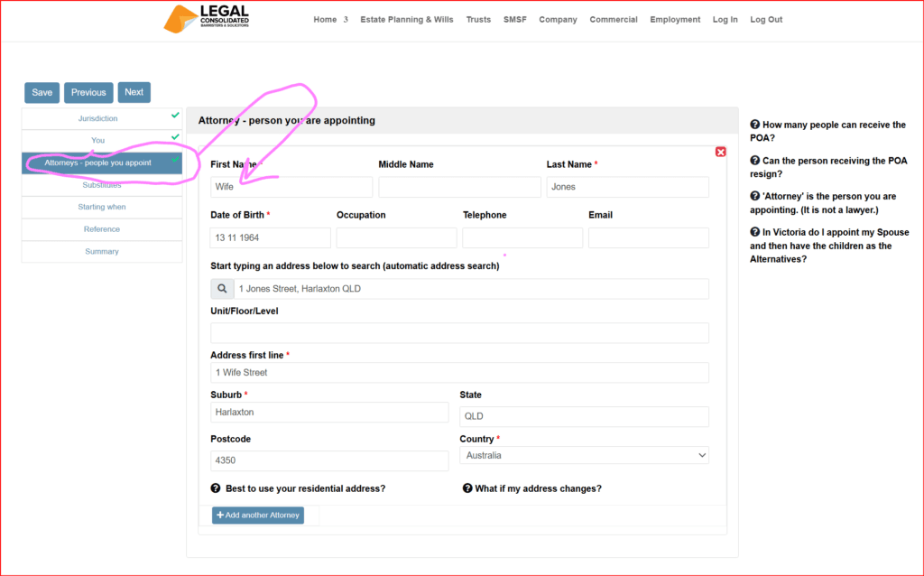
Task: Click the Middle Name input field
Action: click(459, 187)
